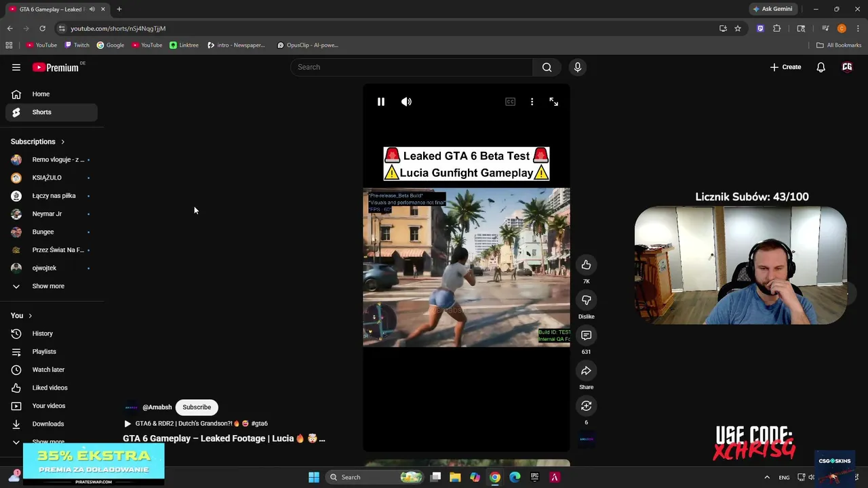Share this Short
This screenshot has width=868, height=488.
587,371
